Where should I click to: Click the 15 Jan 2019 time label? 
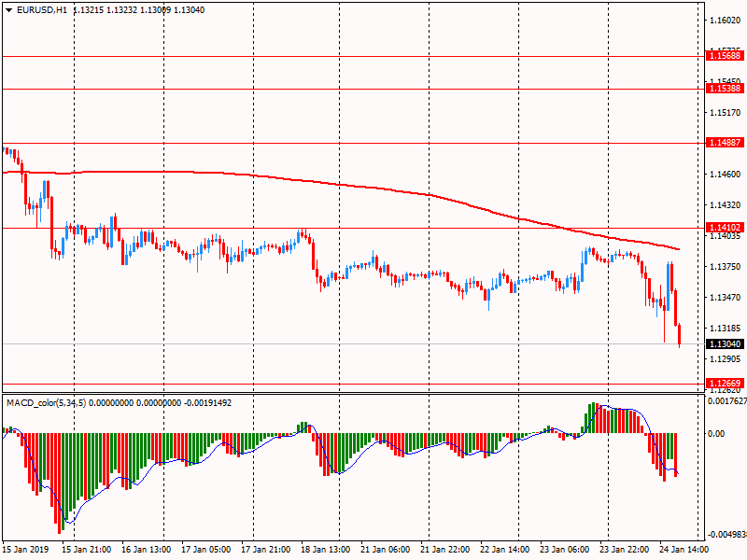(25, 549)
